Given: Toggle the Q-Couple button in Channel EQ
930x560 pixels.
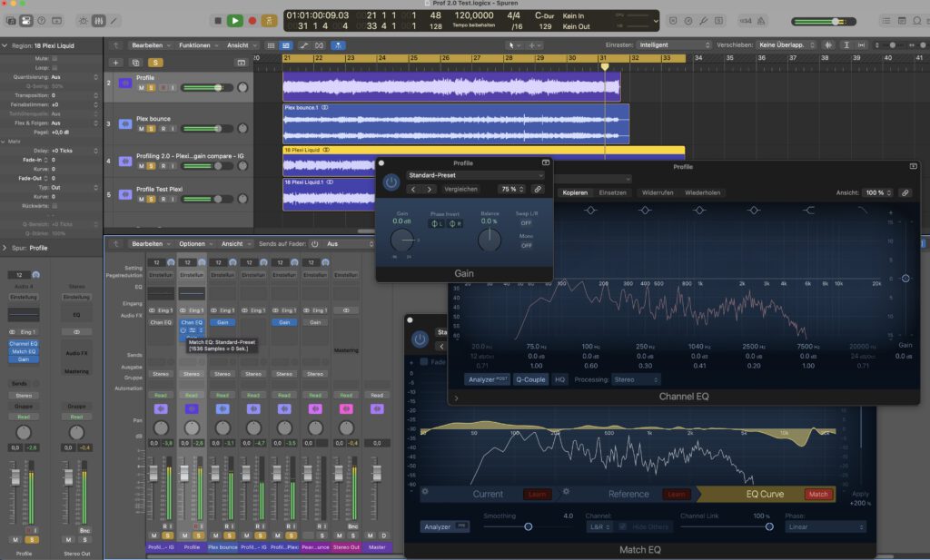Looking at the screenshot, I should coord(530,379).
